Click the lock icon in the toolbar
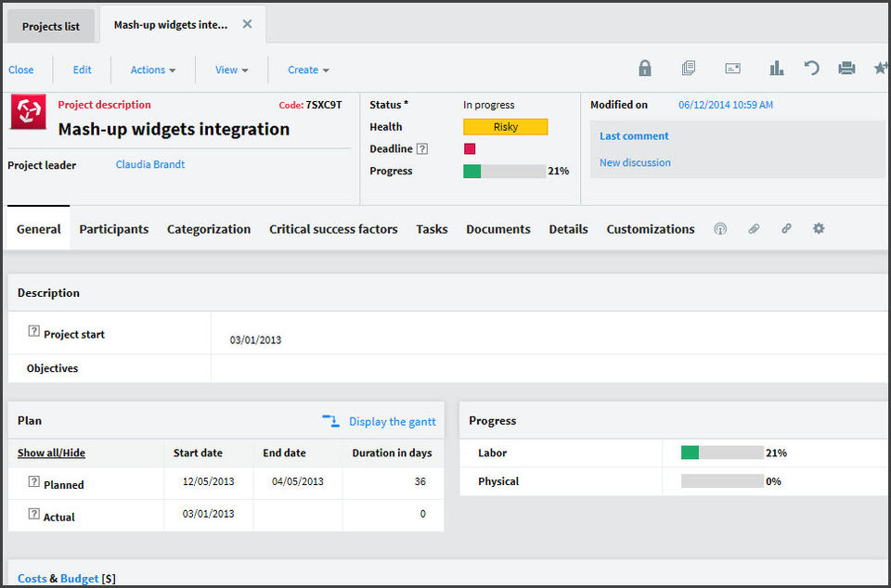 (645, 69)
